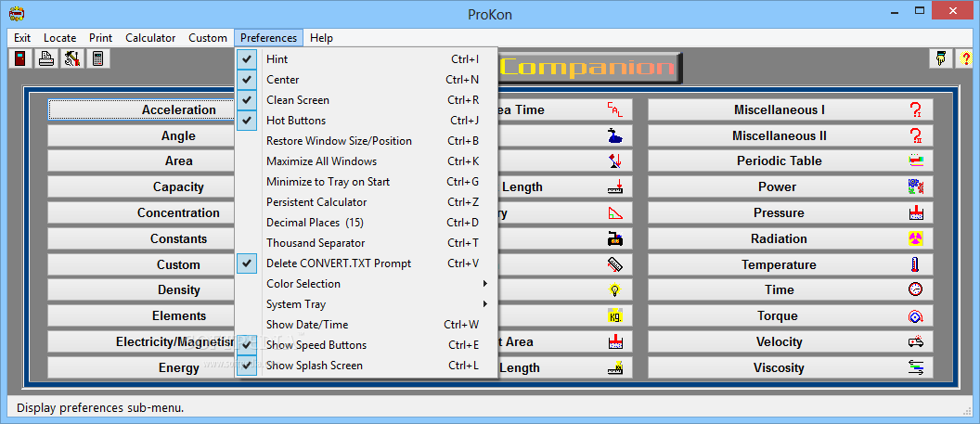Disable the Hot Buttons option
980x424 pixels.
click(x=248, y=121)
